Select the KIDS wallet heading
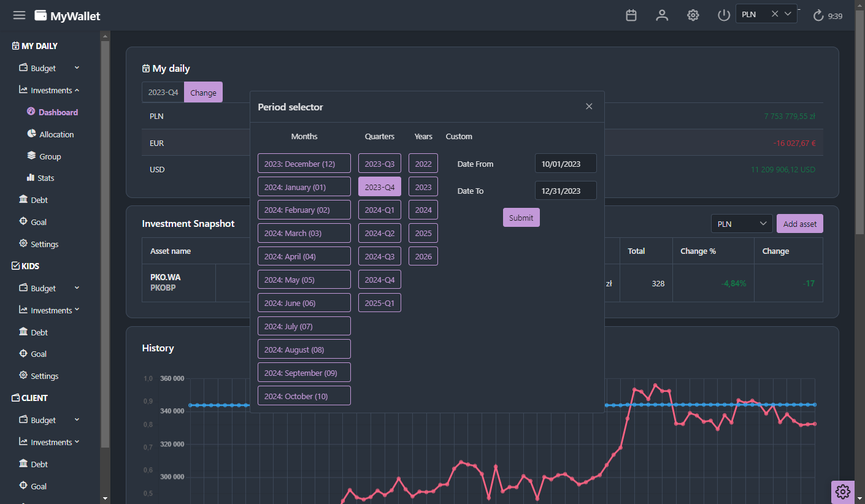 click(x=26, y=266)
